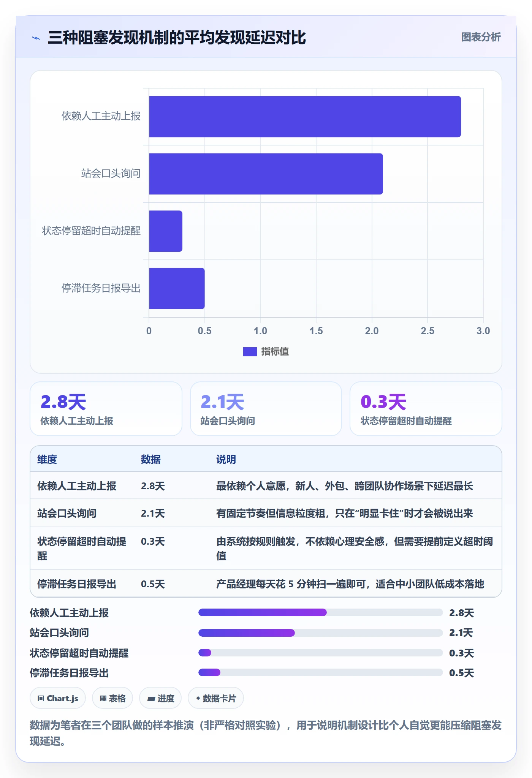This screenshot has height=778, width=532.
Task: Click the 指标值 legend label
Action: pos(275,352)
